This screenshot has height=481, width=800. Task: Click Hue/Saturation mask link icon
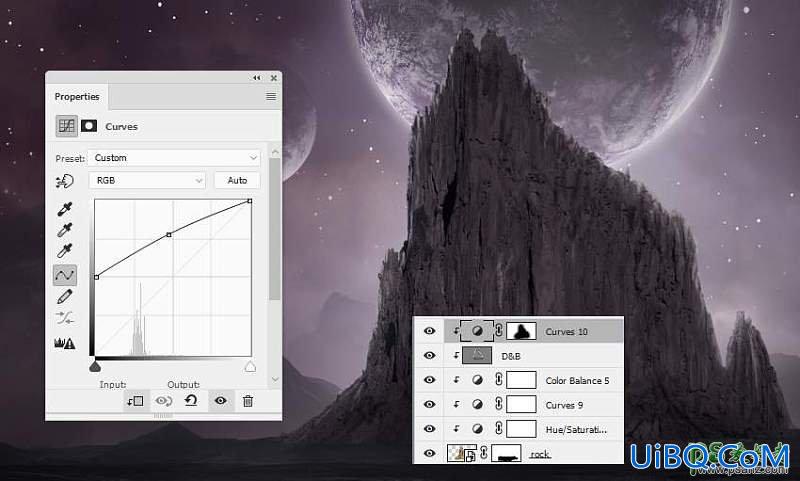(499, 429)
